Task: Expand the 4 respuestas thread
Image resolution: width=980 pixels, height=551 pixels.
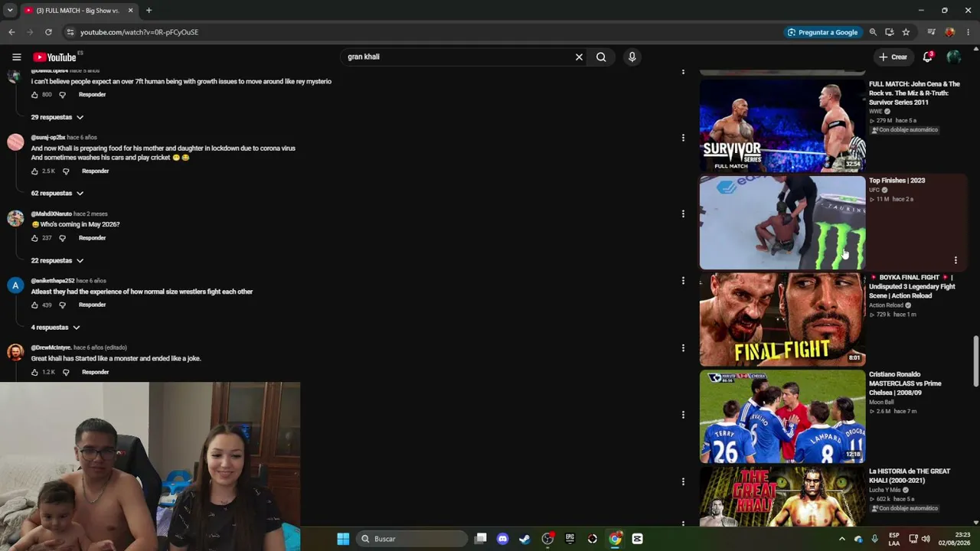Action: 55,328
